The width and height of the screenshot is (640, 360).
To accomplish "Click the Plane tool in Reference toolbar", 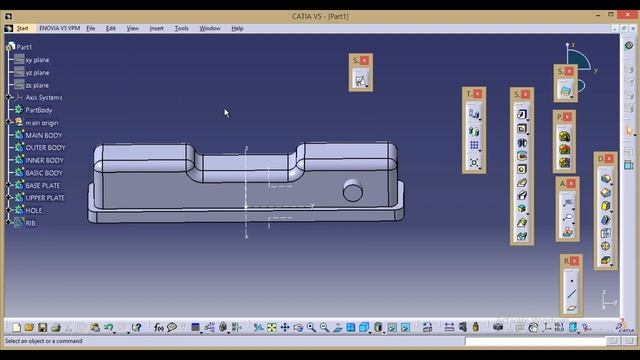I will point(571,307).
